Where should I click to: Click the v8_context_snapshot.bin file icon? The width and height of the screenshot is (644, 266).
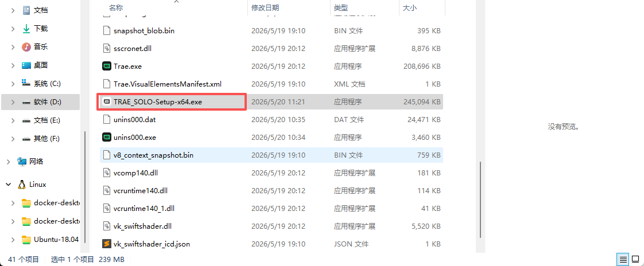(107, 155)
